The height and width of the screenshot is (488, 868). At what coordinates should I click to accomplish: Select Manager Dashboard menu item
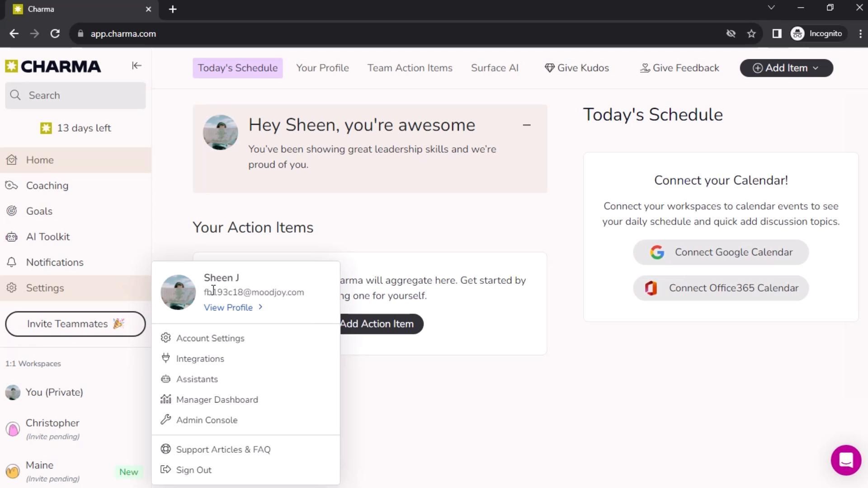click(217, 400)
